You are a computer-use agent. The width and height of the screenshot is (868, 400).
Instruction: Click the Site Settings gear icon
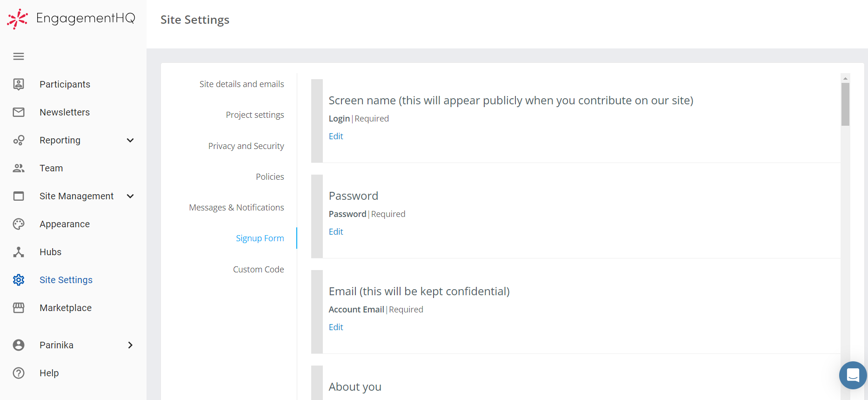click(19, 280)
